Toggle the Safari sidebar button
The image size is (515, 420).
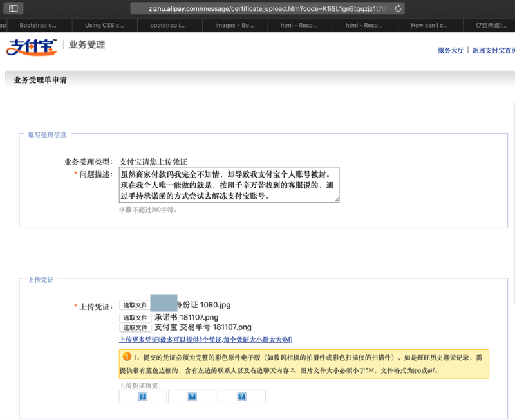pyautogui.click(x=14, y=8)
